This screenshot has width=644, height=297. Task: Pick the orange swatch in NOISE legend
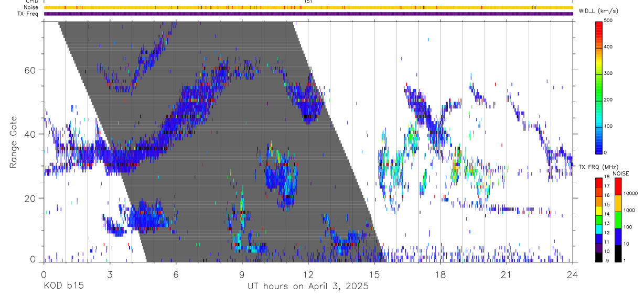[x=618, y=203]
